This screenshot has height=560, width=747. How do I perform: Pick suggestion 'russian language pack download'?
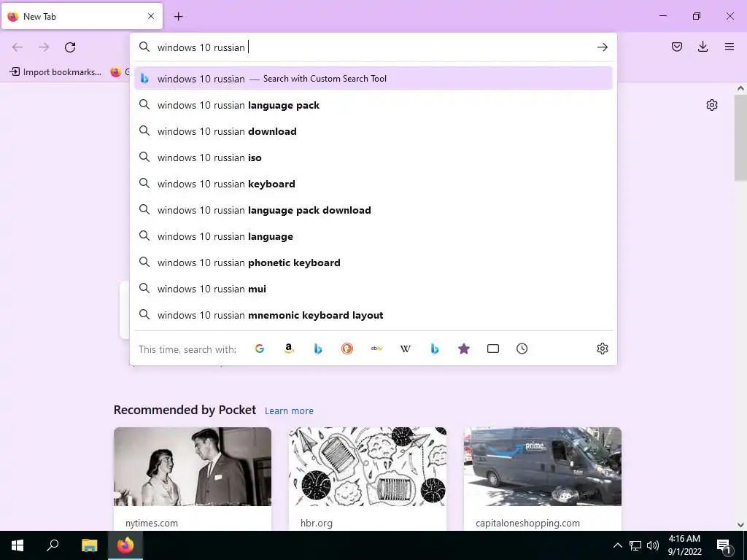pyautogui.click(x=373, y=210)
